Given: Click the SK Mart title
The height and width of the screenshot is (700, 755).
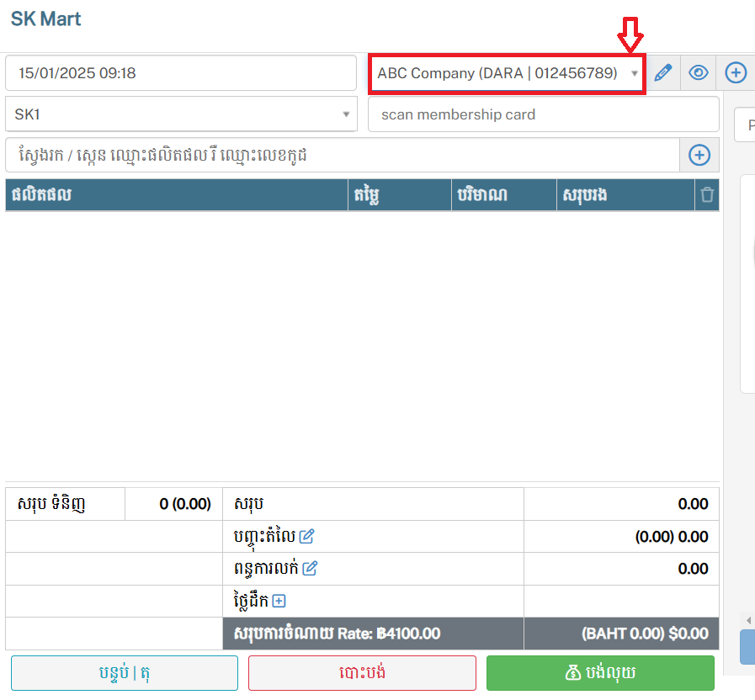Looking at the screenshot, I should pyautogui.click(x=46, y=19).
